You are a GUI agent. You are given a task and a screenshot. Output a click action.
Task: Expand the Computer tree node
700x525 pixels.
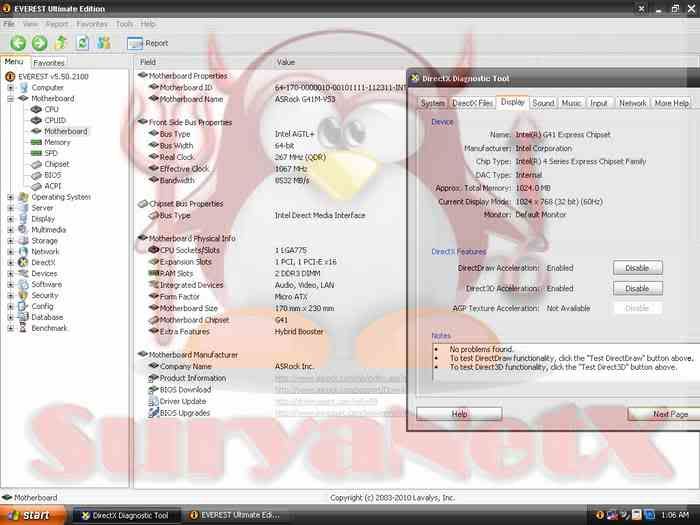coord(10,88)
